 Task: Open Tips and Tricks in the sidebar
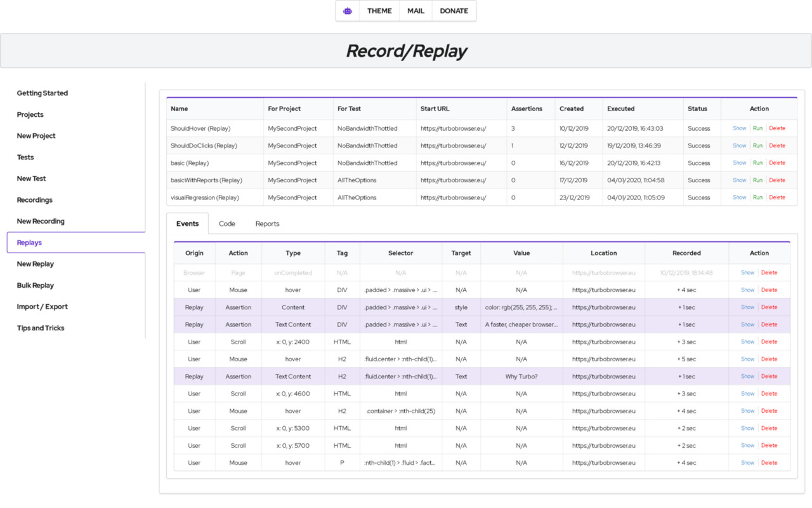point(41,328)
